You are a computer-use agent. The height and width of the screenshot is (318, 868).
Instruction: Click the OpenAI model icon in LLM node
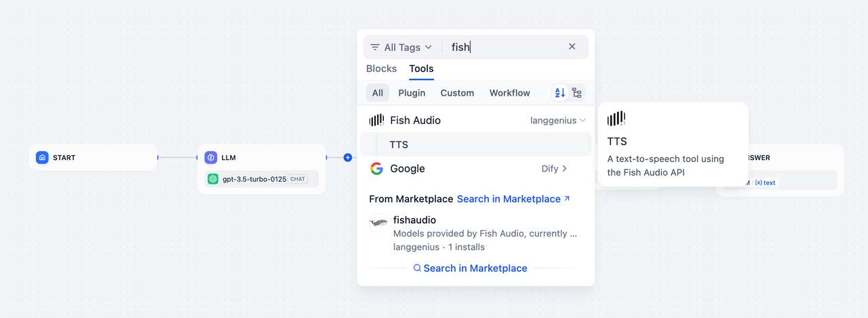click(213, 179)
